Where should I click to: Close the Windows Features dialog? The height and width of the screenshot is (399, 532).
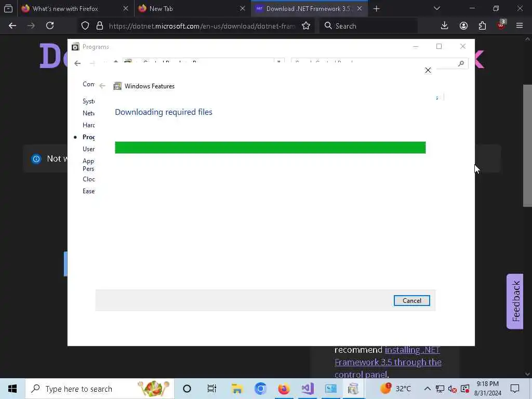(x=428, y=70)
